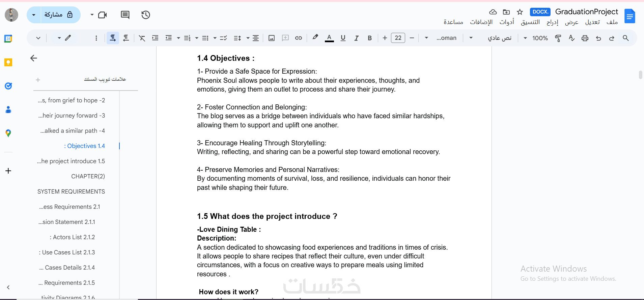
Task: Open the التنسيق menu
Action: (530, 22)
